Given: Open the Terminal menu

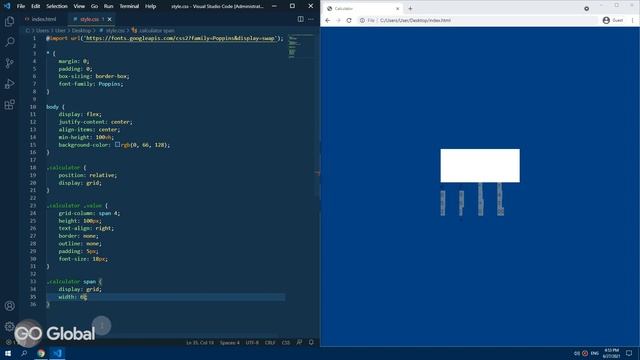Looking at the screenshot, I should [x=129, y=6].
